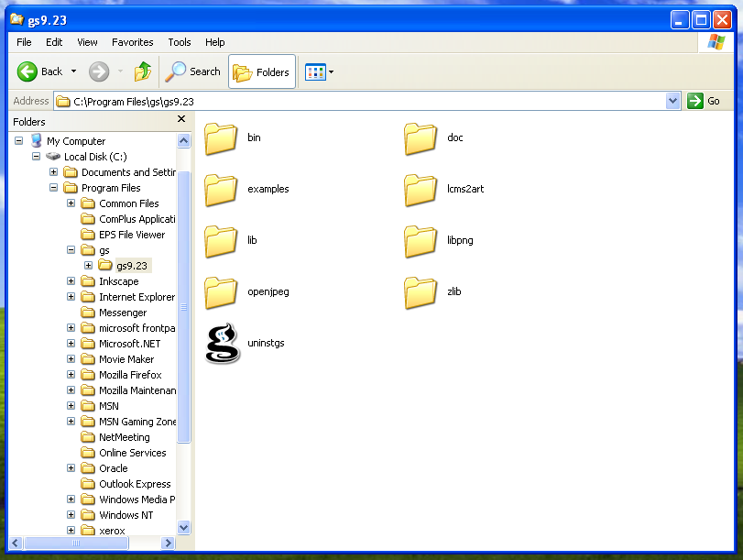743x560 pixels.
Task: Open Back history dropdown arrow
Action: 73,71
